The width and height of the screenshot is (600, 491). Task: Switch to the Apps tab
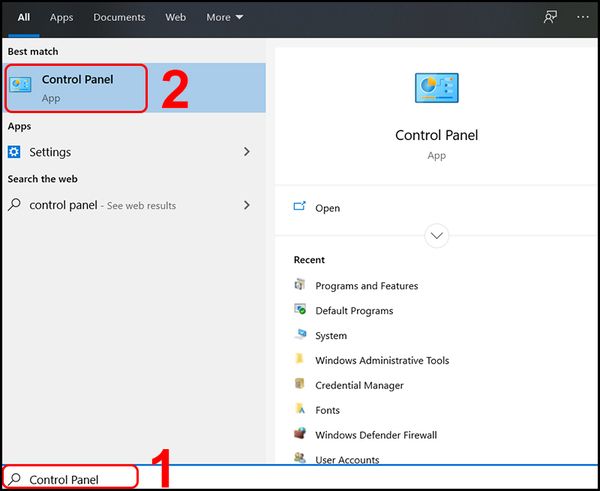tap(62, 17)
